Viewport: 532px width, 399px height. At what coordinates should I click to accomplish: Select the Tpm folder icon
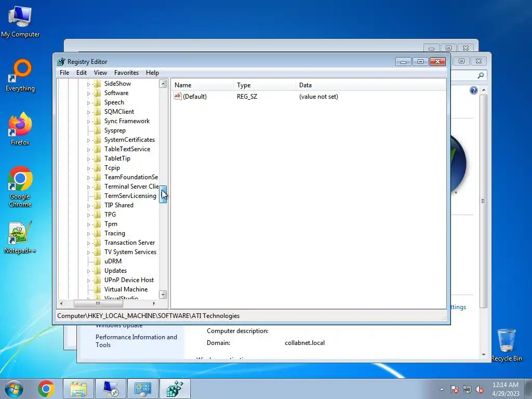(97, 224)
